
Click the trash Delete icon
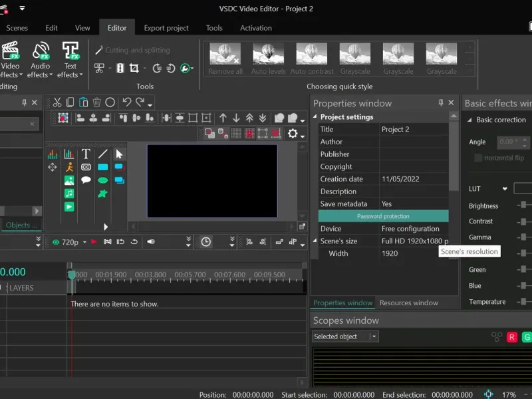[97, 102]
